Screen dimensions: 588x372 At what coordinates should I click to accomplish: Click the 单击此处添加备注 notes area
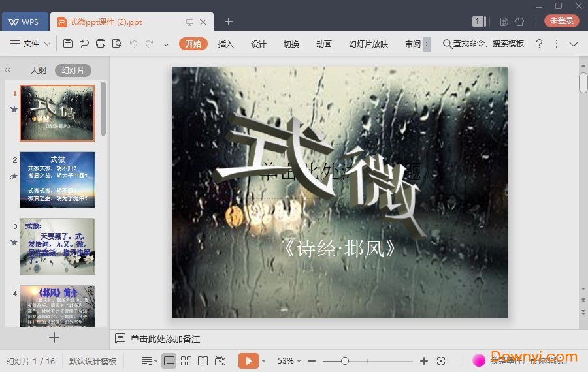click(165, 339)
